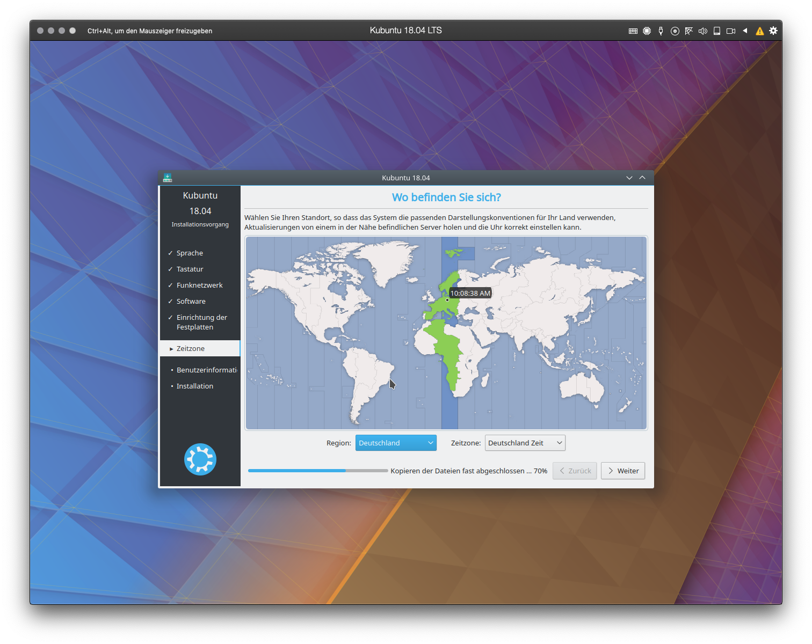This screenshot has width=812, height=644.
Task: Select the Software step in sidebar
Action: pos(191,301)
